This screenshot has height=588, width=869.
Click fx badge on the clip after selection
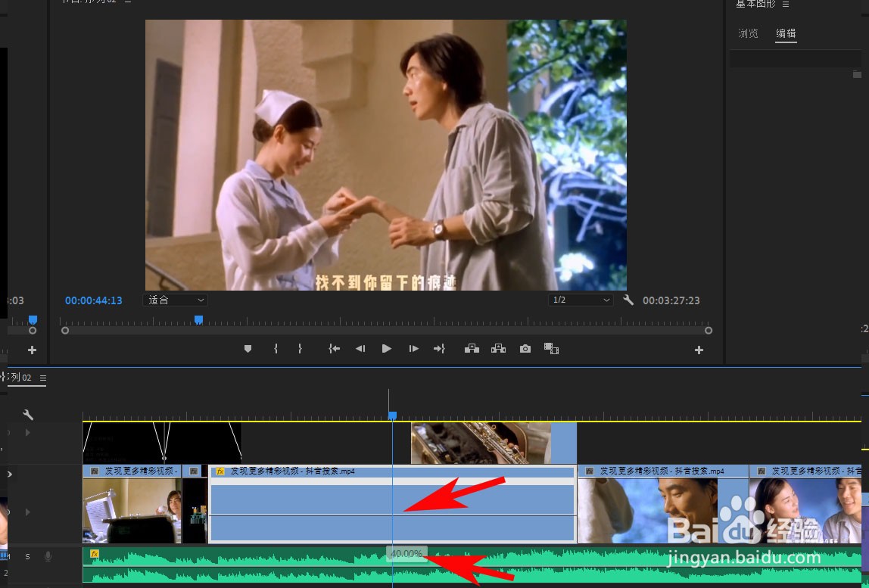click(x=590, y=471)
